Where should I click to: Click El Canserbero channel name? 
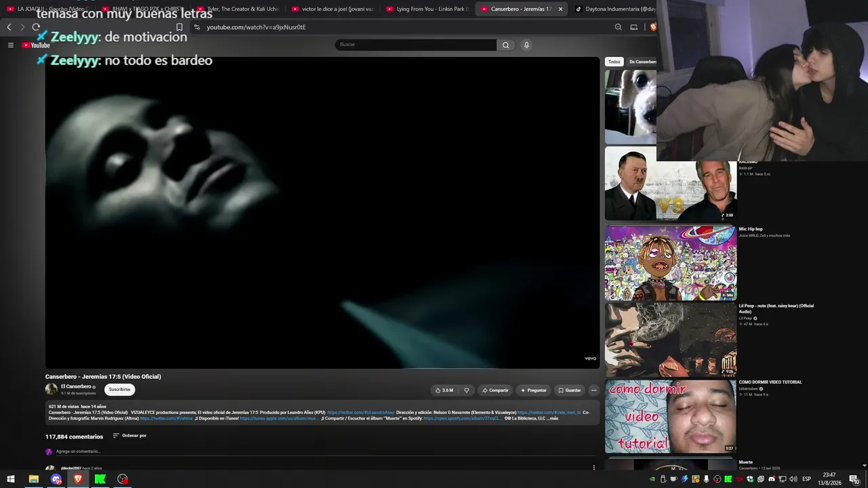pos(76,386)
